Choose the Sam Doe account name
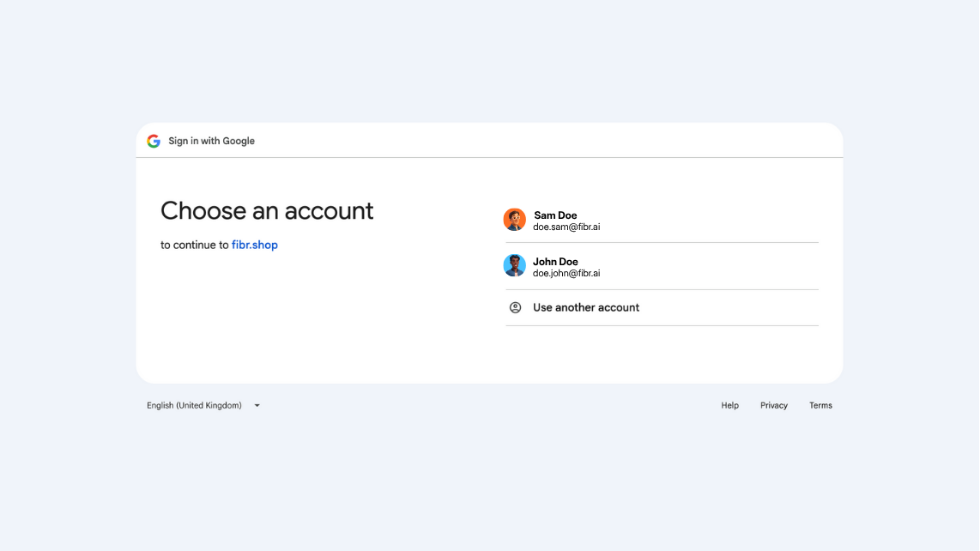Viewport: 980px width, 551px height. pyautogui.click(x=555, y=215)
